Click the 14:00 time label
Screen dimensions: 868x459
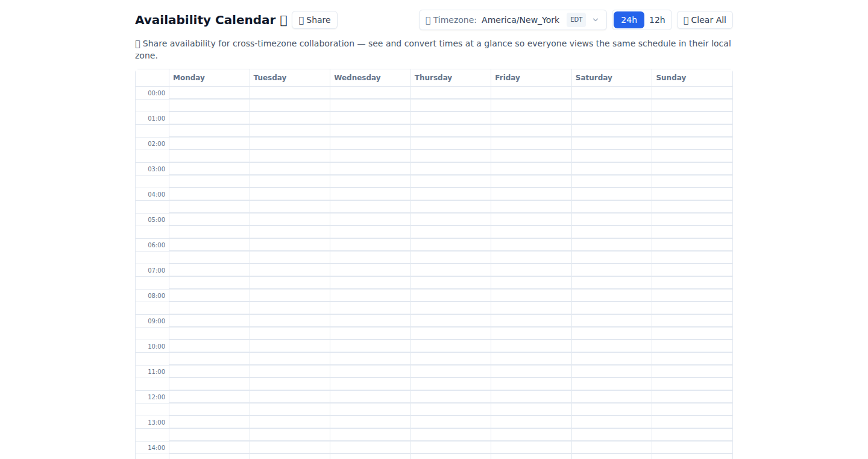tap(156, 448)
